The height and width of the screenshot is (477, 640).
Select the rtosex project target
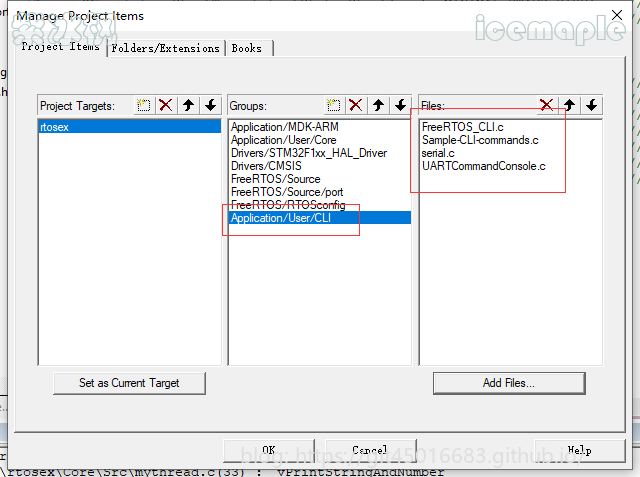[130, 127]
